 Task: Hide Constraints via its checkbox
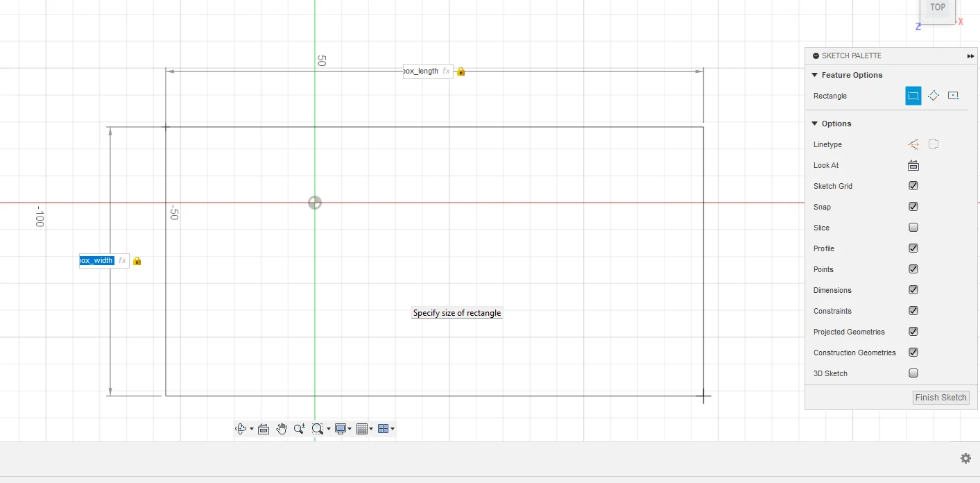913,311
